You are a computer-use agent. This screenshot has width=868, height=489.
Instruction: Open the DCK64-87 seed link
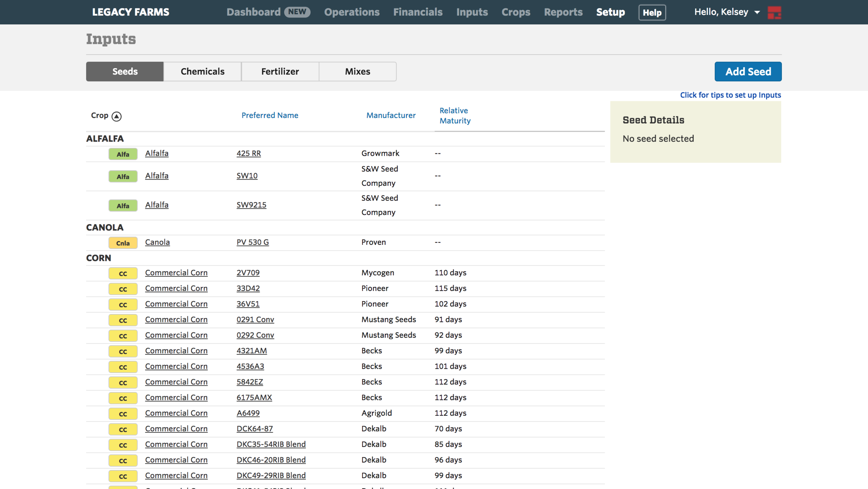coord(254,429)
